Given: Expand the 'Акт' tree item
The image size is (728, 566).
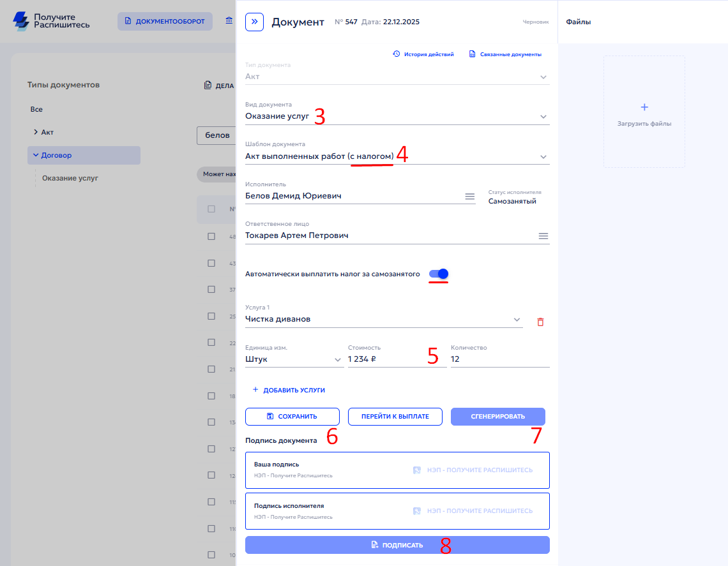Looking at the screenshot, I should point(36,132).
